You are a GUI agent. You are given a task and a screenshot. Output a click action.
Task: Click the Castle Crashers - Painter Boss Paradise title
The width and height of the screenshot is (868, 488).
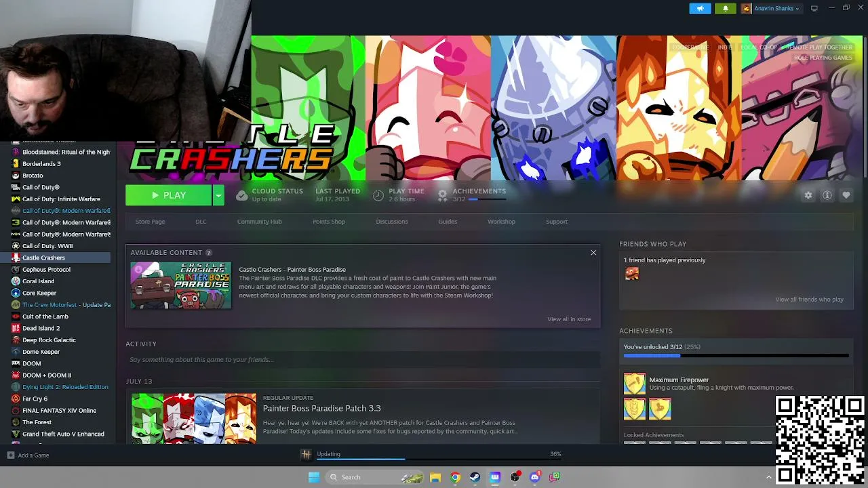[x=292, y=270]
